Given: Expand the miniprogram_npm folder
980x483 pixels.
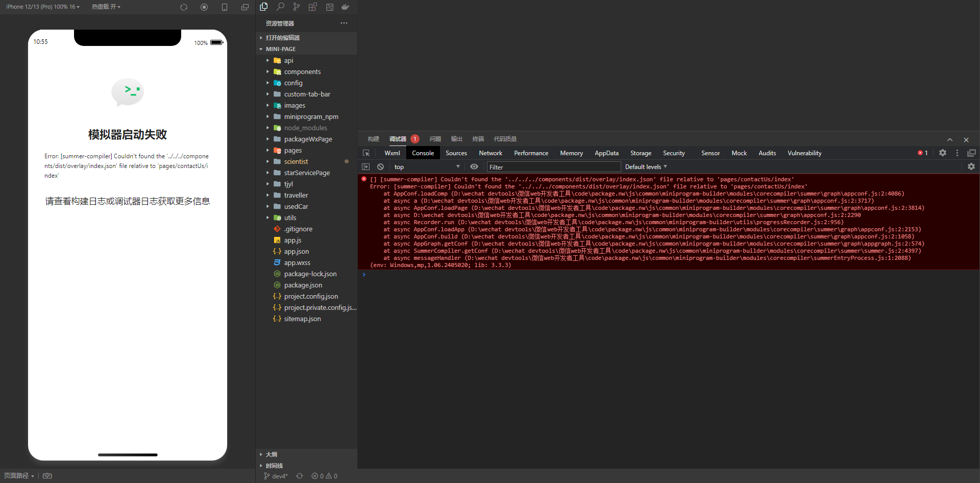Looking at the screenshot, I should [306, 116].
